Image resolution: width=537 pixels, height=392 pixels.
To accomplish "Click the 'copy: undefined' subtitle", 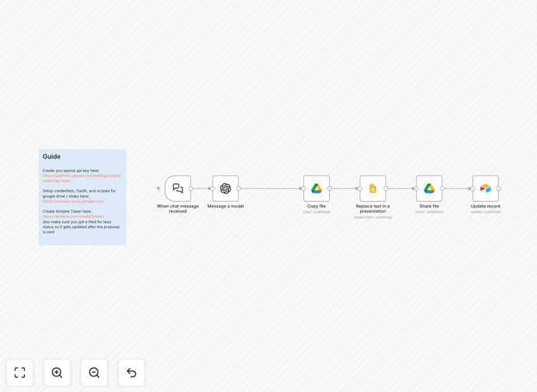I will pyautogui.click(x=317, y=212).
